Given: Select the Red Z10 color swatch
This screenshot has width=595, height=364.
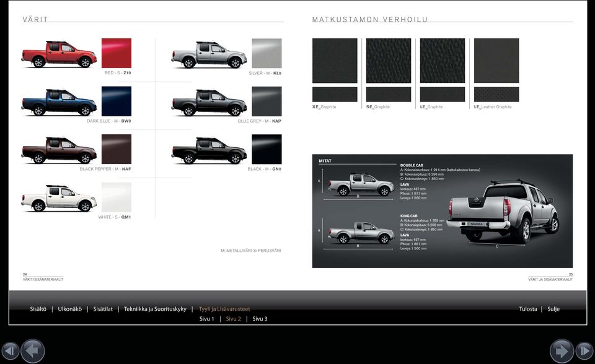Looking at the screenshot, I should click(x=117, y=53).
